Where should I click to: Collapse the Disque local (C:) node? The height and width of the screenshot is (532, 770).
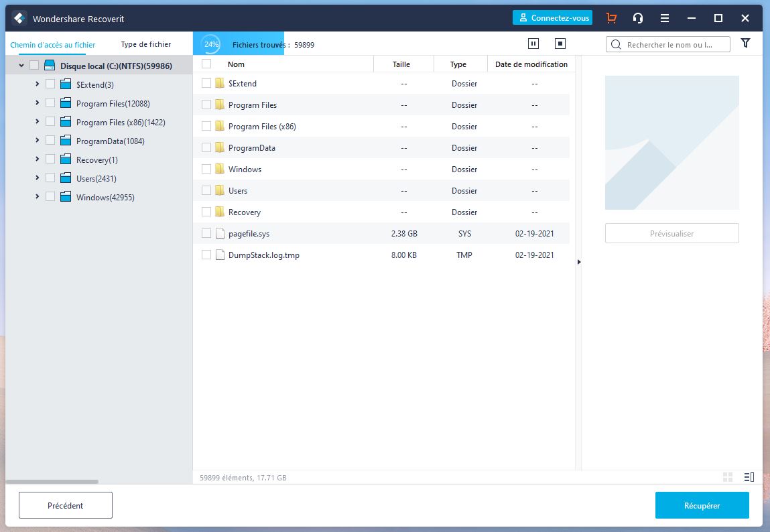pos(22,66)
